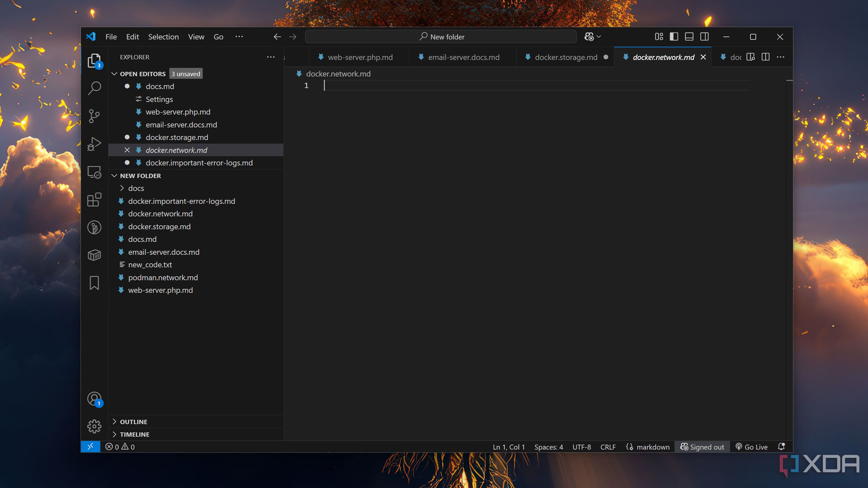The height and width of the screenshot is (488, 868).
Task: Open new_code.txt in explorer
Action: [x=150, y=265]
